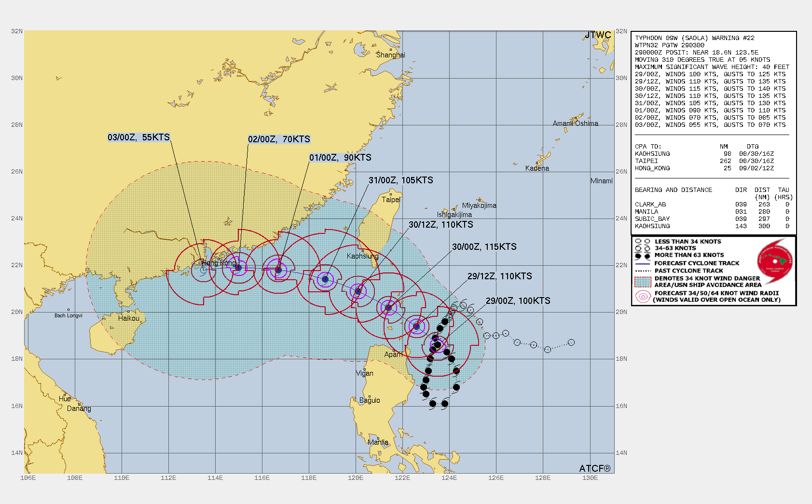
Task: Click the '120E' longitude axis label
Action: click(356, 478)
